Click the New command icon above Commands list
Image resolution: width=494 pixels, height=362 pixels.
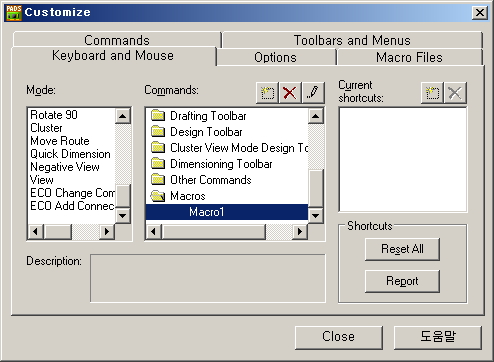coord(267,93)
